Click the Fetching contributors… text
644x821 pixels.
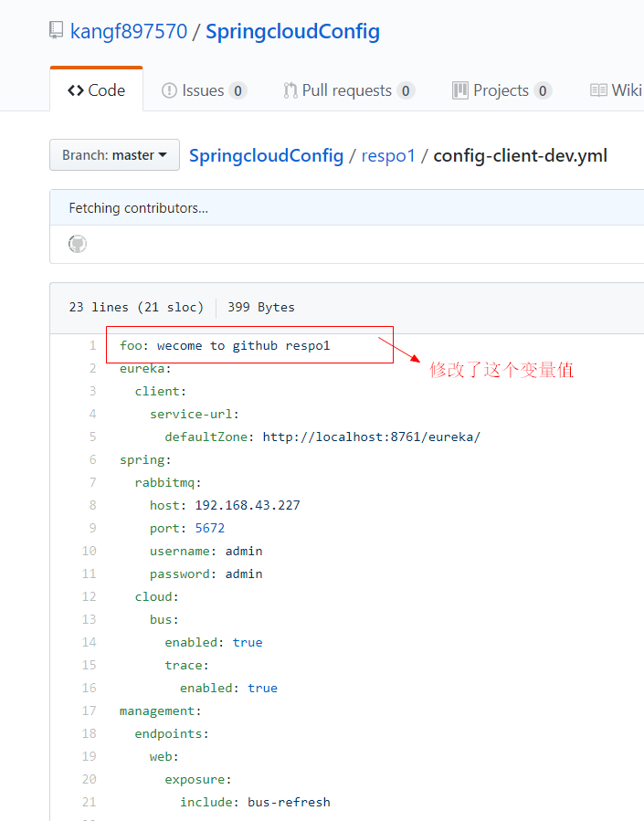[139, 208]
